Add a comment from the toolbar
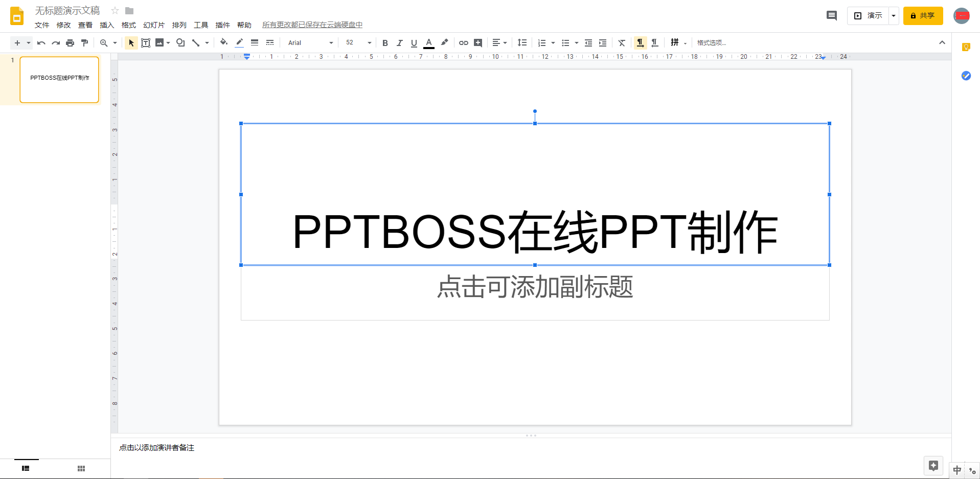 pyautogui.click(x=478, y=43)
